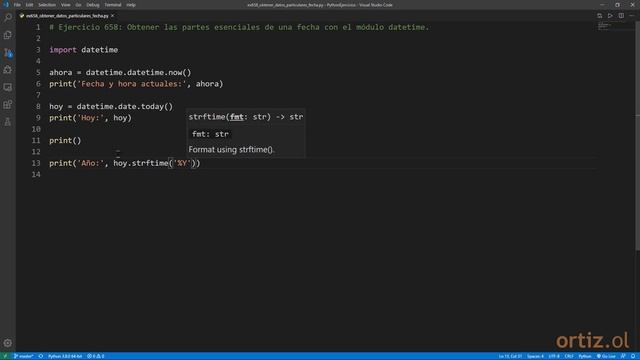Open the Run and Debug view
This screenshot has width=640, height=360.
tap(8, 70)
